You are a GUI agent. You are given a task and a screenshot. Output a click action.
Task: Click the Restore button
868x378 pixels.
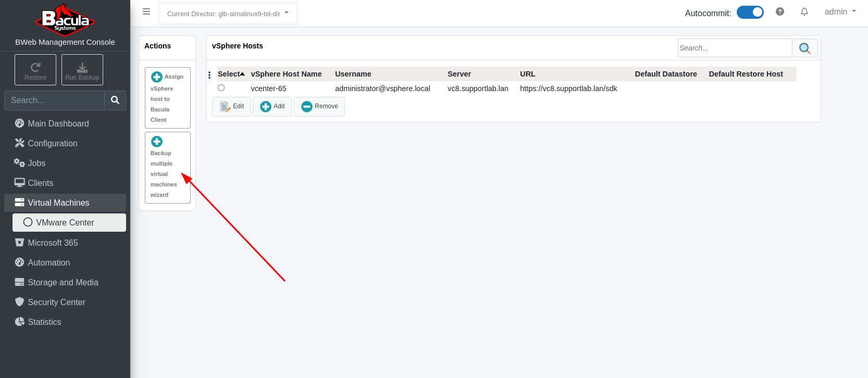coord(35,70)
